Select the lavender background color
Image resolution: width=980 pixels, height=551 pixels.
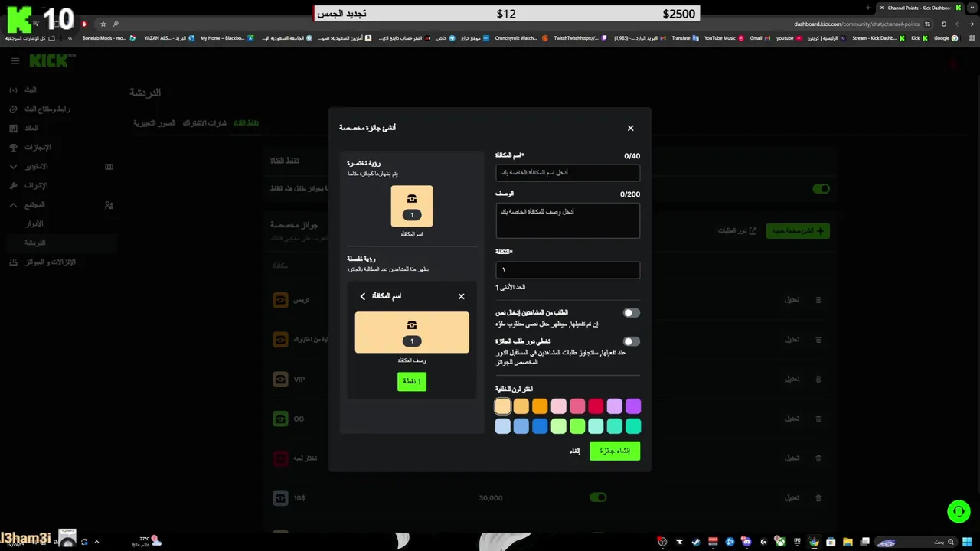pyautogui.click(x=615, y=406)
